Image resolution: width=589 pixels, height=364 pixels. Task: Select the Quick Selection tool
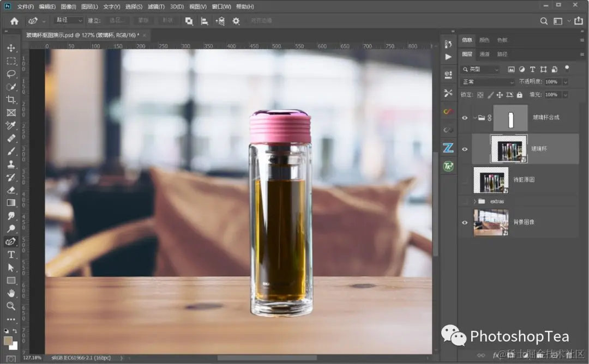pyautogui.click(x=11, y=87)
